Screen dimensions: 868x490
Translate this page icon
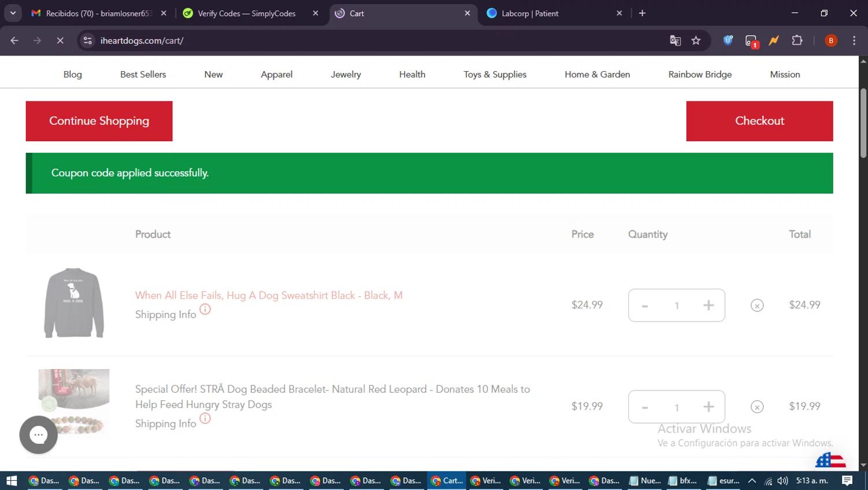(675, 40)
